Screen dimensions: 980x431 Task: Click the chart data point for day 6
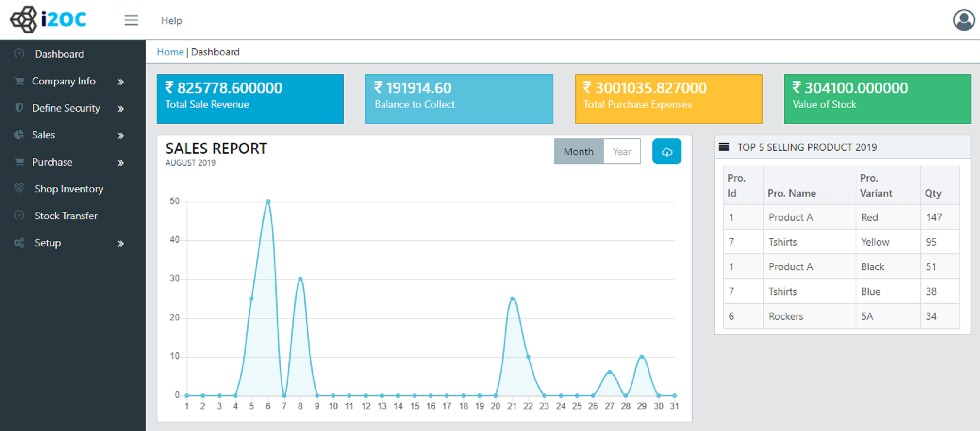[x=268, y=201]
